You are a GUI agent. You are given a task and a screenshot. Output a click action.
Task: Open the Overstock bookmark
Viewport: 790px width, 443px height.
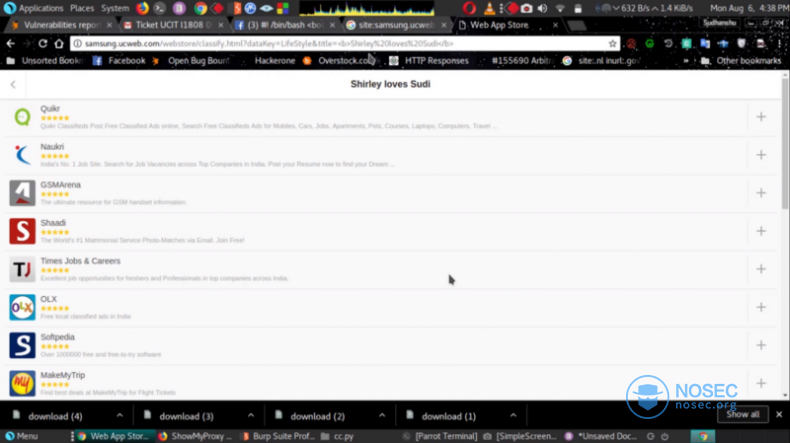click(x=340, y=61)
